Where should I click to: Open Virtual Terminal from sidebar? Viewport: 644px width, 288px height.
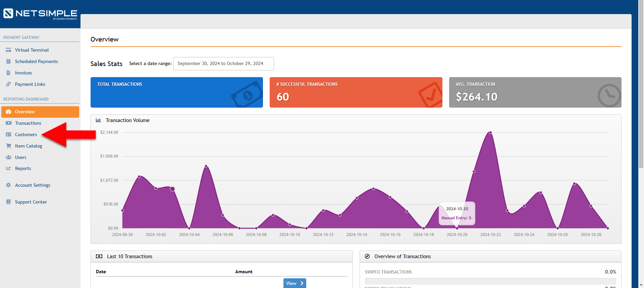point(32,50)
